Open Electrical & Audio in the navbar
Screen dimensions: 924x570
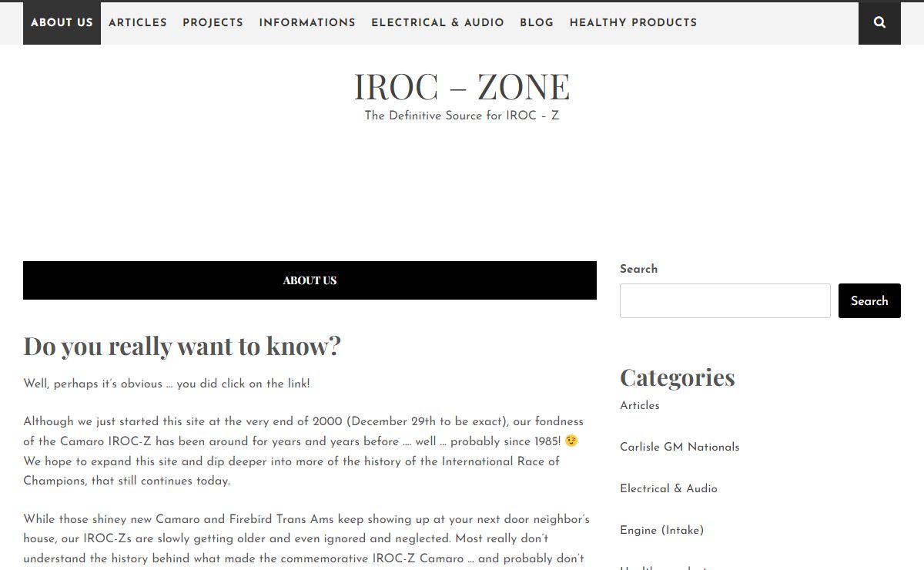click(437, 23)
